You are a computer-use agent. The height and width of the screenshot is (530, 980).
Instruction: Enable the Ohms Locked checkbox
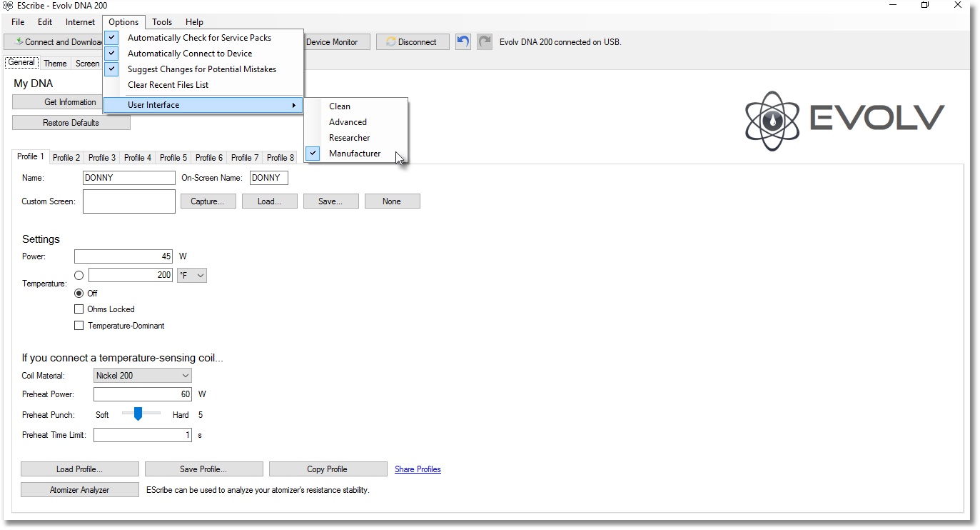79,309
